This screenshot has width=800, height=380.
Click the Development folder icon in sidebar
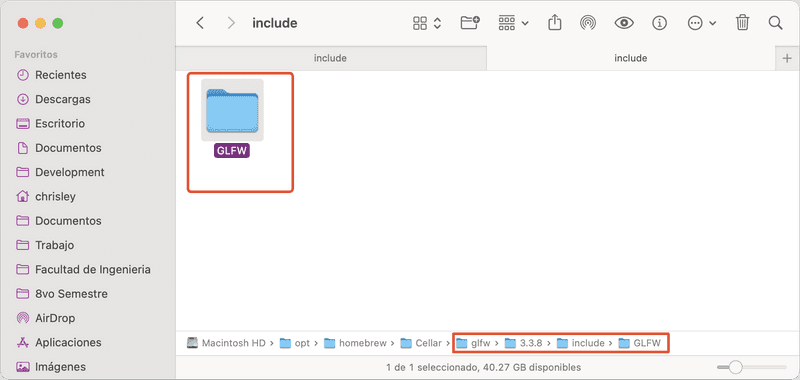coord(22,172)
